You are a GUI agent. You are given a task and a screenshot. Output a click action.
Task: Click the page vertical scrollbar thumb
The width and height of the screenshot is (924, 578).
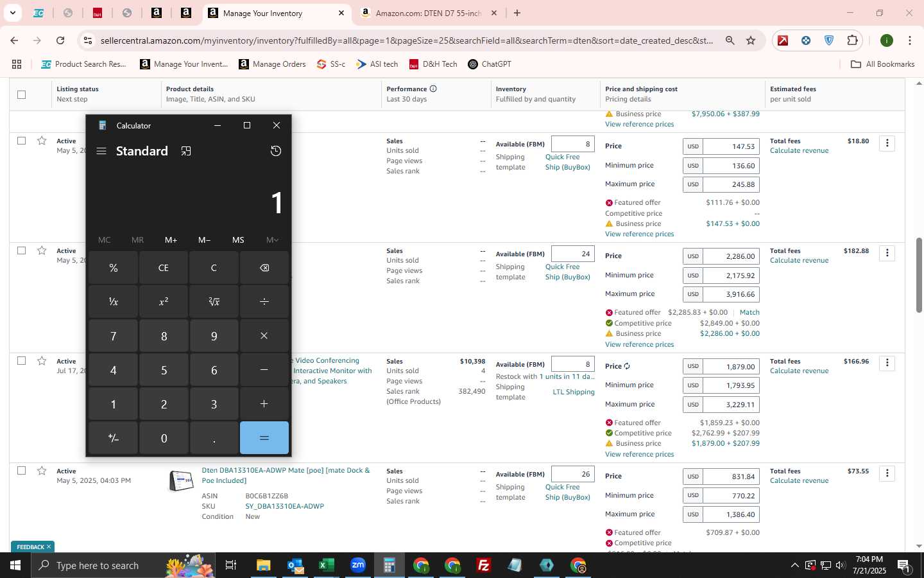coord(919,275)
